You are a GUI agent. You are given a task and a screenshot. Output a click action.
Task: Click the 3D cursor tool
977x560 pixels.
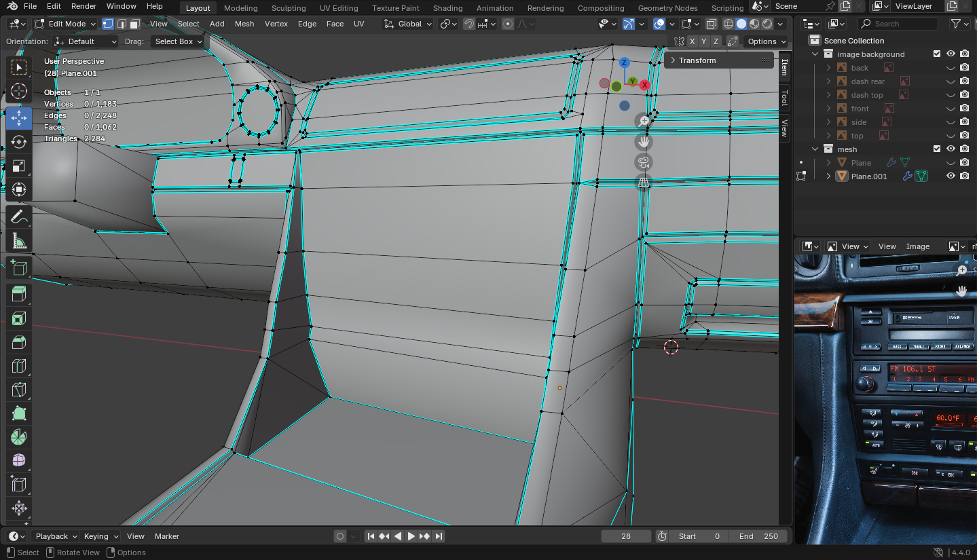coord(19,91)
